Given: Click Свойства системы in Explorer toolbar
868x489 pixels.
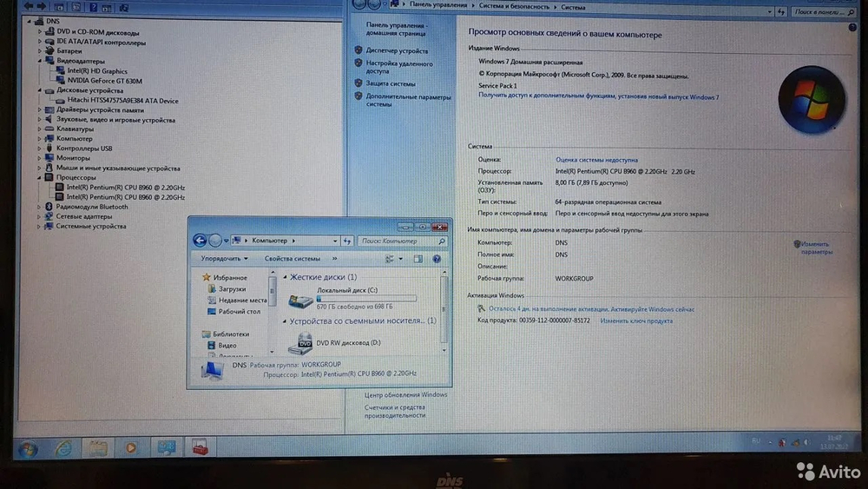Looking at the screenshot, I should point(293,259).
